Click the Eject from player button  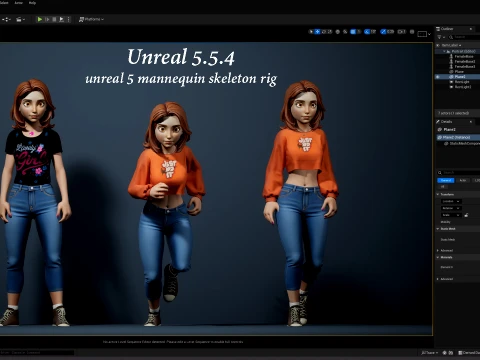pyautogui.click(x=62, y=19)
